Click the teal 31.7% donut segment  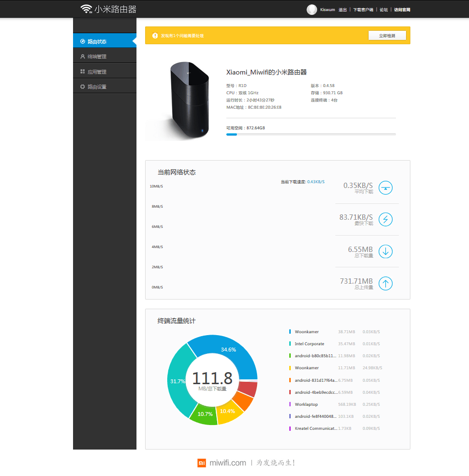pyautogui.click(x=179, y=381)
